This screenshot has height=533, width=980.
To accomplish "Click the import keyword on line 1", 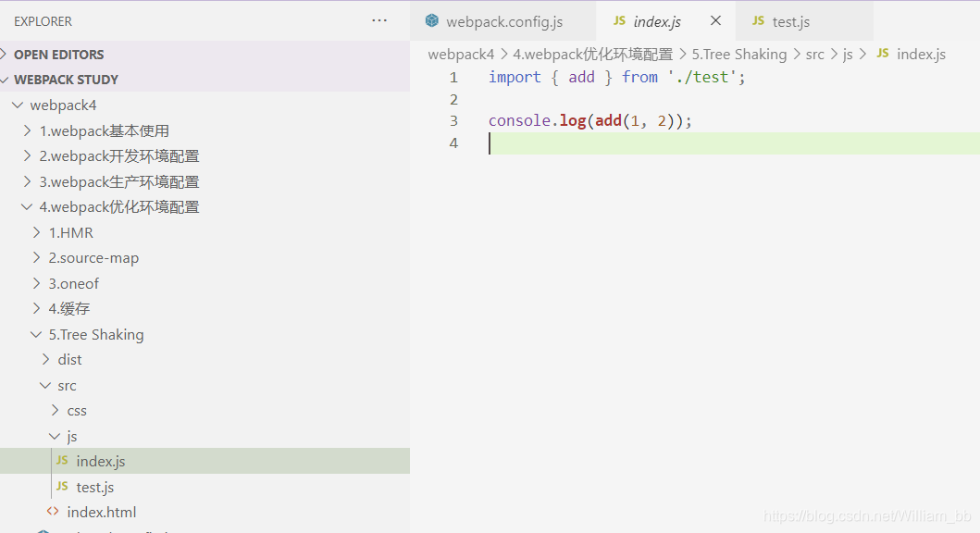I will (x=515, y=77).
